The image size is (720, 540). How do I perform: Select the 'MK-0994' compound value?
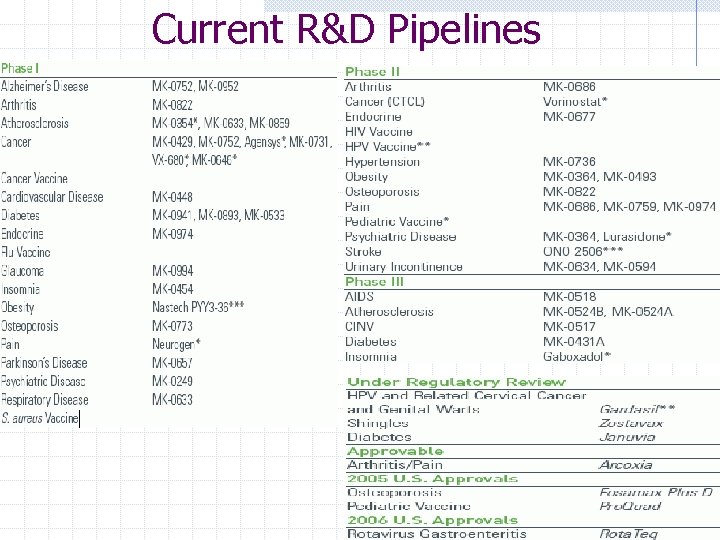point(173,271)
